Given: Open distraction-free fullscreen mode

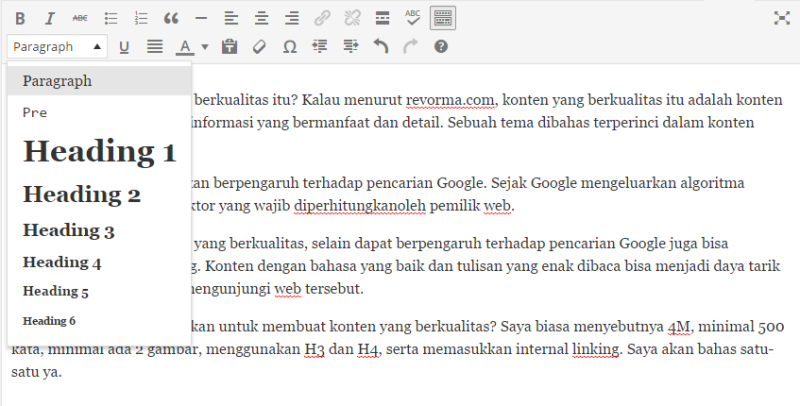Looking at the screenshot, I should [781, 18].
